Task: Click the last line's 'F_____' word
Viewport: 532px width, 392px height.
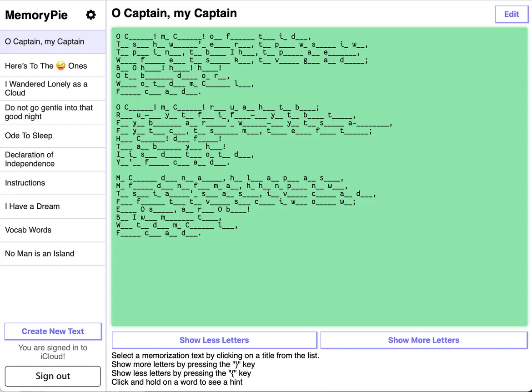Action: [x=128, y=233]
